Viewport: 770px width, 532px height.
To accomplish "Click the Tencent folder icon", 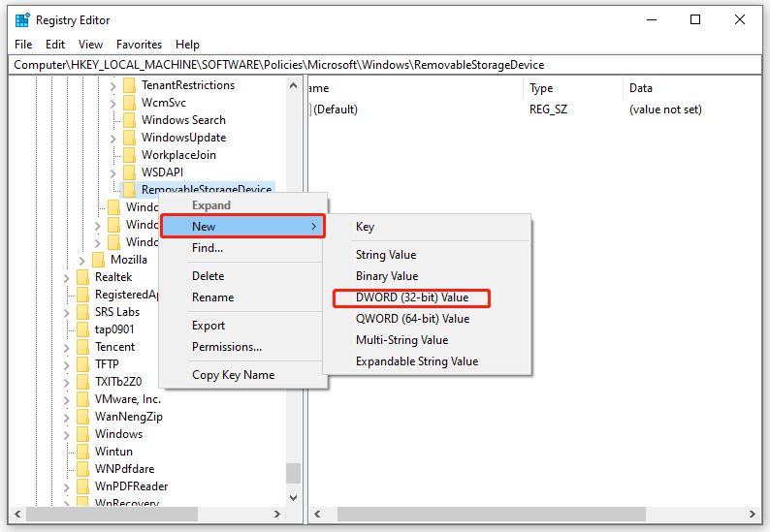I will point(83,347).
